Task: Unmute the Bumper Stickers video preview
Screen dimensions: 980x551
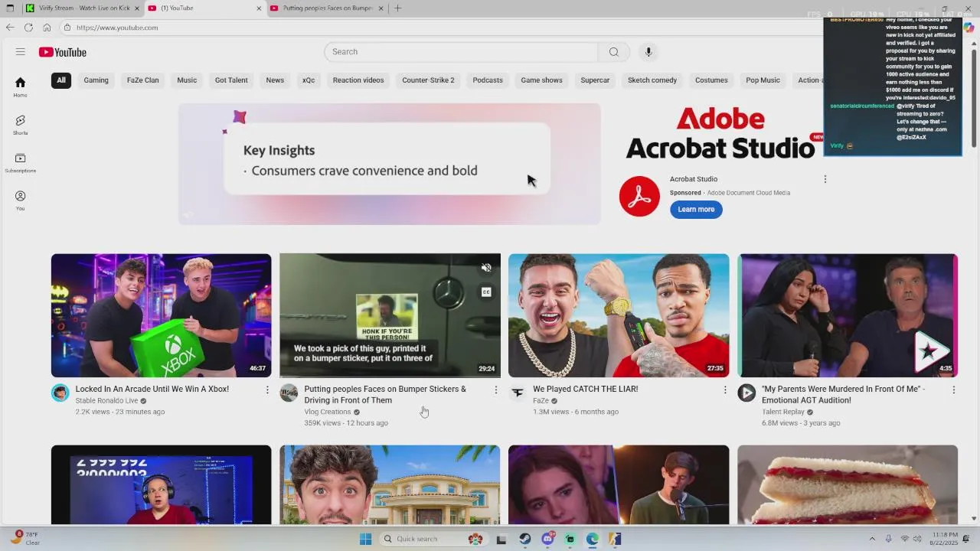Action: (x=486, y=268)
